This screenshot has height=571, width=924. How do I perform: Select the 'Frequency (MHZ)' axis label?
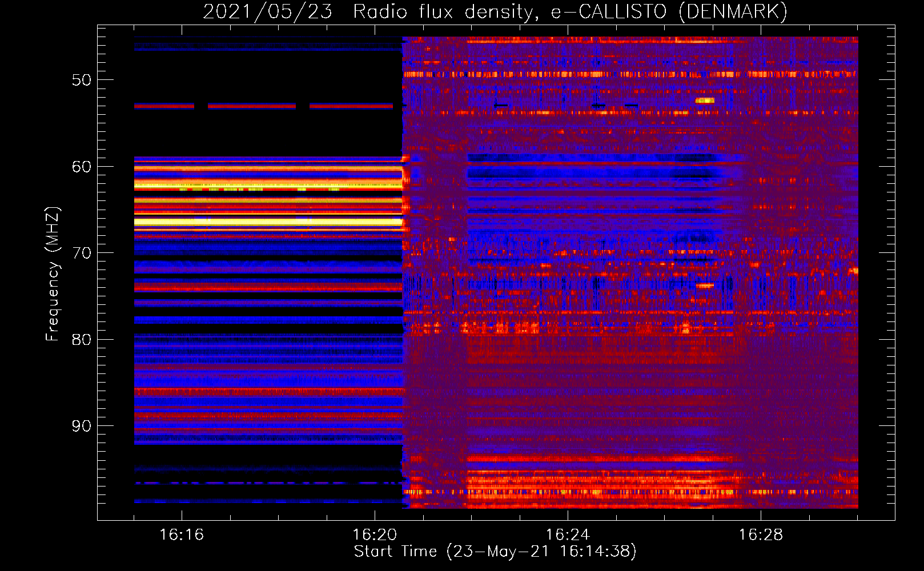(x=53, y=274)
